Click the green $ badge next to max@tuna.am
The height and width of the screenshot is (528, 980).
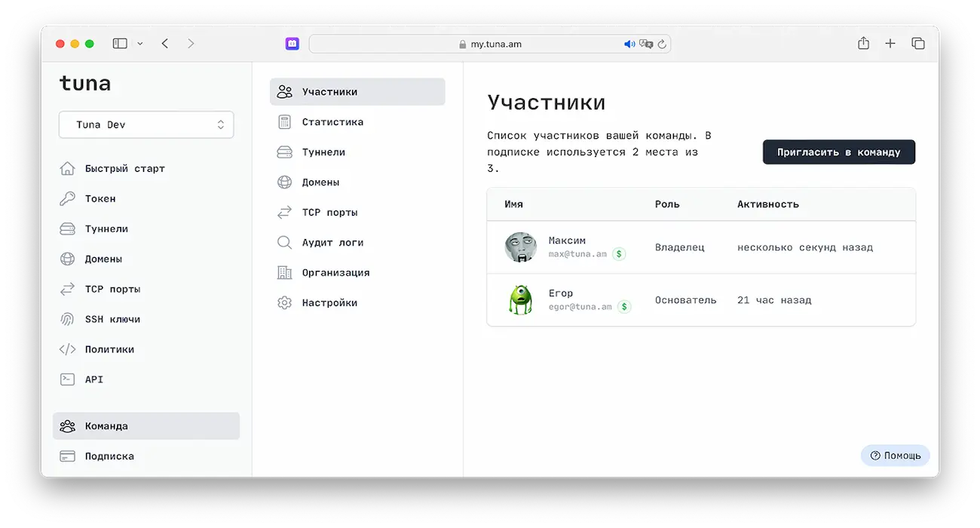pos(620,254)
